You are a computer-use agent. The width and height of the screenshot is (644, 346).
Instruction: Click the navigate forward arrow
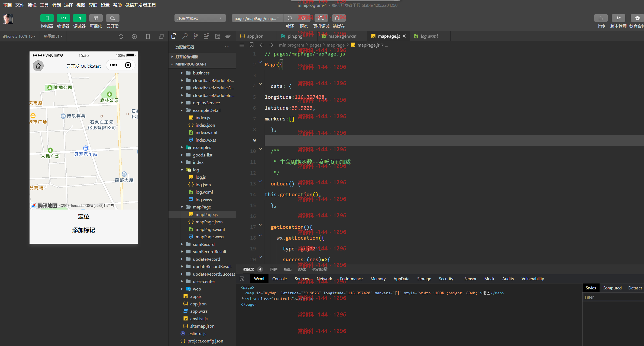point(271,45)
